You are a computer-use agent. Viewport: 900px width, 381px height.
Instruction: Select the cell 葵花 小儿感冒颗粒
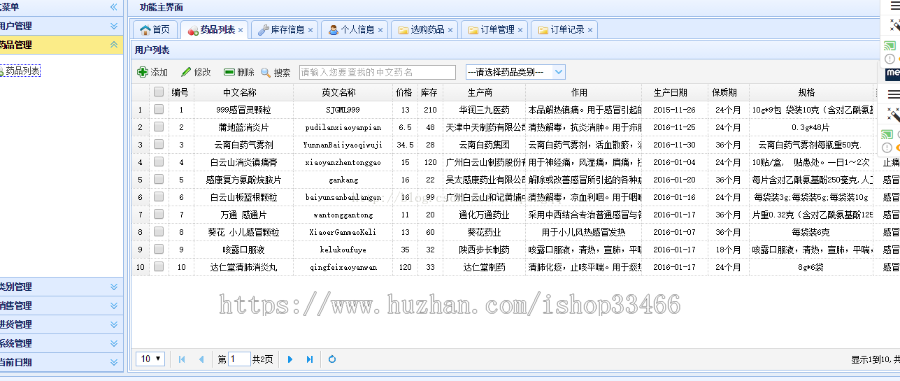[x=244, y=232]
